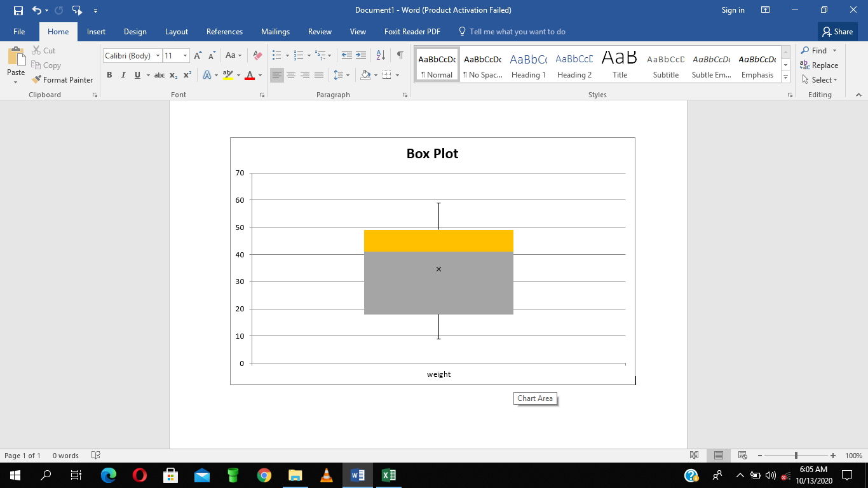Click the zoom slider handle in status bar

point(796,456)
